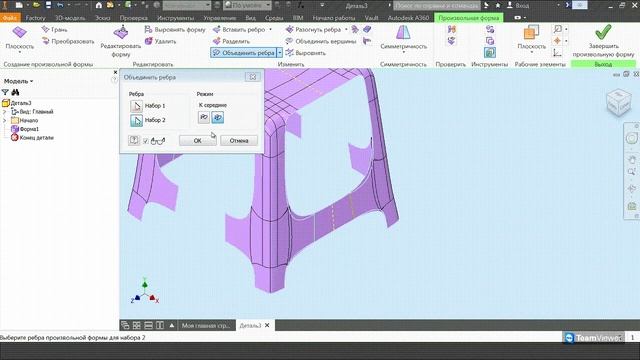Switch to the Эскиз ribbon tab
Image resolution: width=640 pixels, height=360 pixels.
(x=102, y=18)
